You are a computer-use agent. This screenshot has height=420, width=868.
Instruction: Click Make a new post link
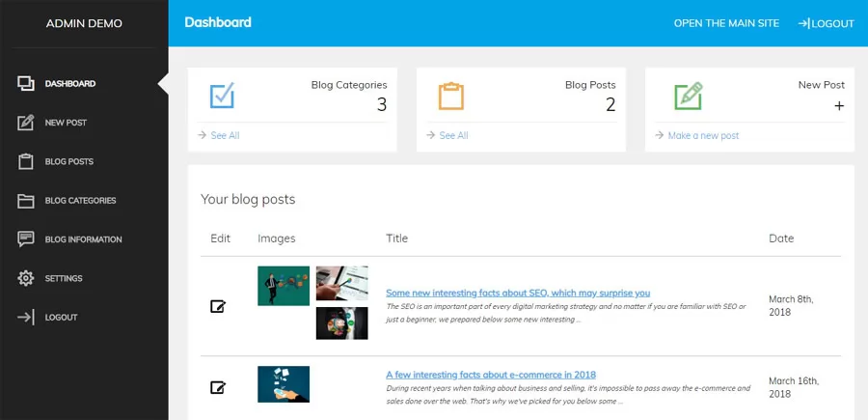tap(703, 135)
